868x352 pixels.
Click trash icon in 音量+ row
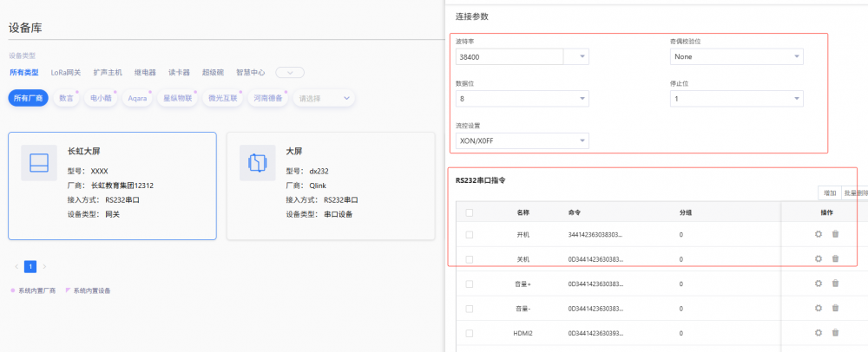click(835, 284)
